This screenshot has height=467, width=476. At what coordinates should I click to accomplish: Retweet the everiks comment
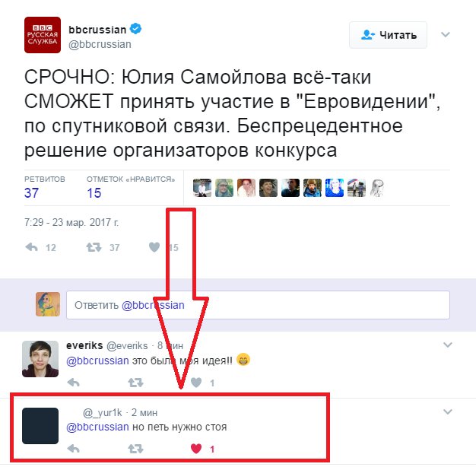point(135,383)
